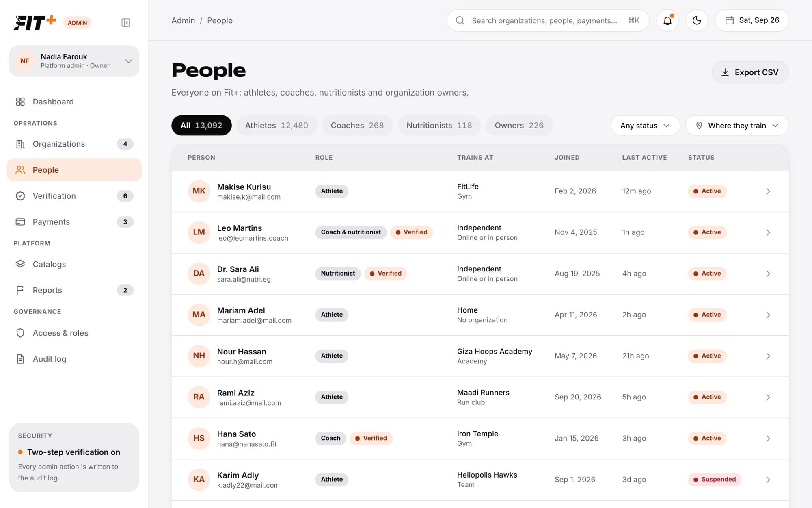Click Maadi Runners in Rami Aziz's row
812x508 pixels.
(x=483, y=393)
